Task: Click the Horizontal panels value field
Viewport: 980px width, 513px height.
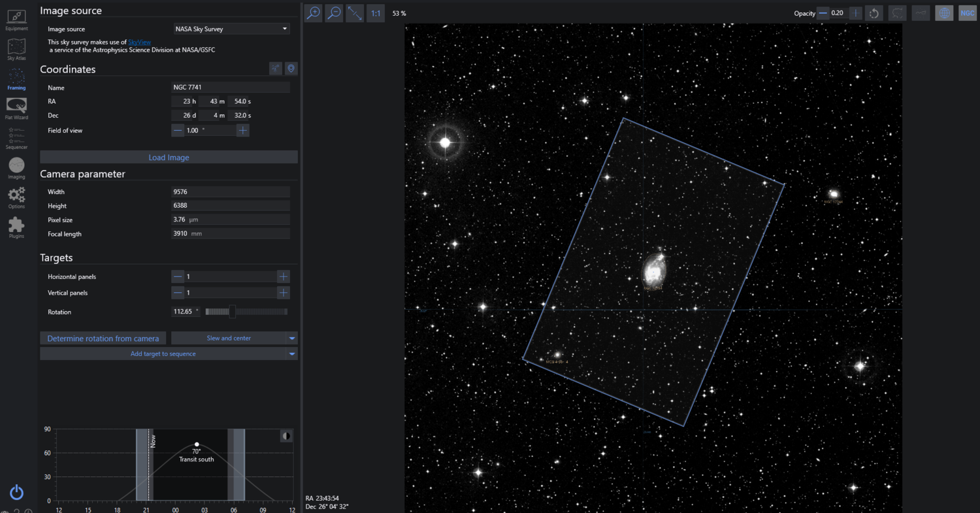Action: coord(231,276)
